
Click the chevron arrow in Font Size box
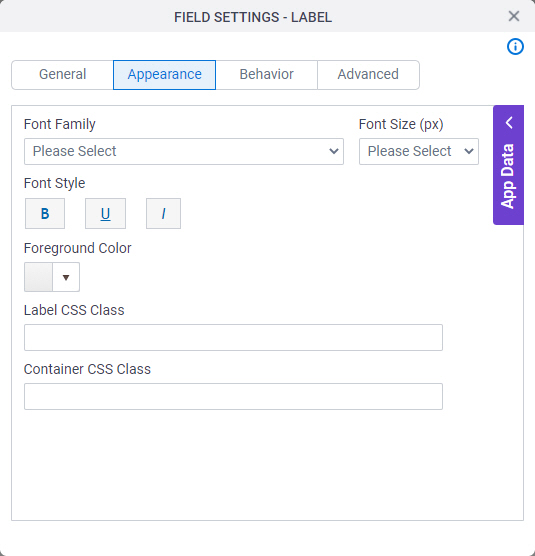[x=469, y=151]
